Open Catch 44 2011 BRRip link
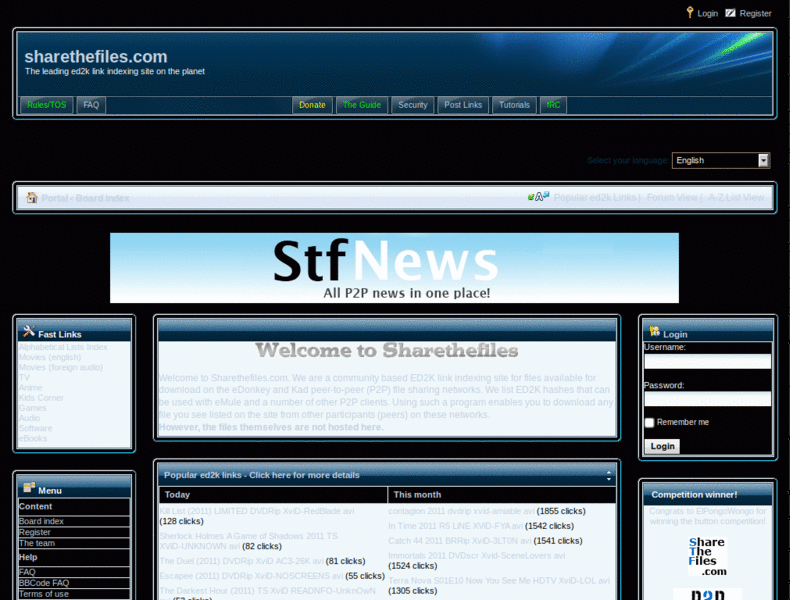The width and height of the screenshot is (800, 600). tap(460, 541)
